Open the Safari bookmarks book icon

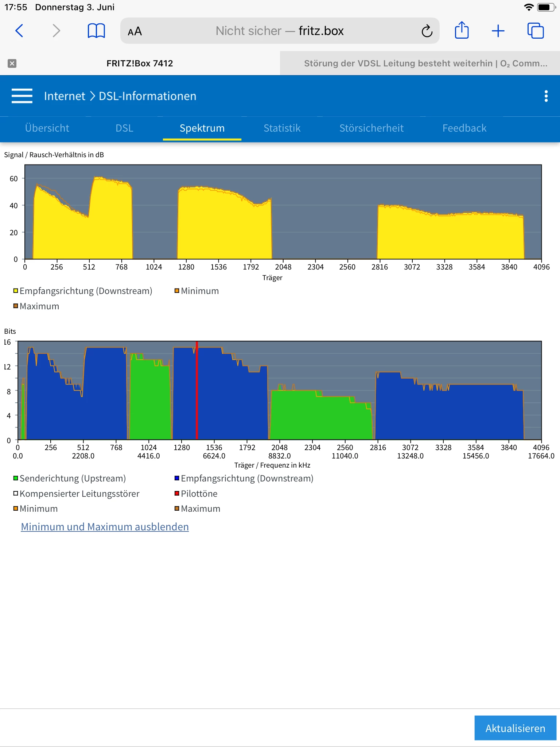[96, 31]
